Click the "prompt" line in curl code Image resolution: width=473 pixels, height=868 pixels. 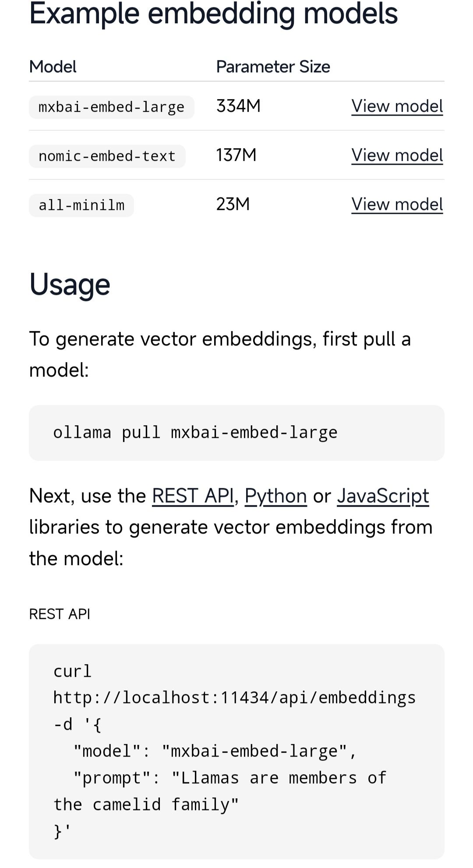tap(230, 778)
